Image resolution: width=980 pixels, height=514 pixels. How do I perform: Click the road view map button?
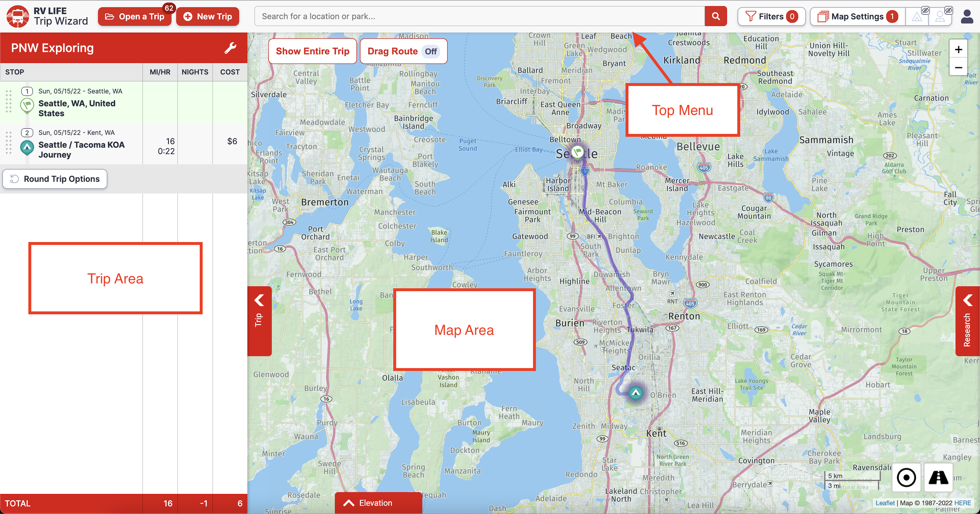(938, 478)
